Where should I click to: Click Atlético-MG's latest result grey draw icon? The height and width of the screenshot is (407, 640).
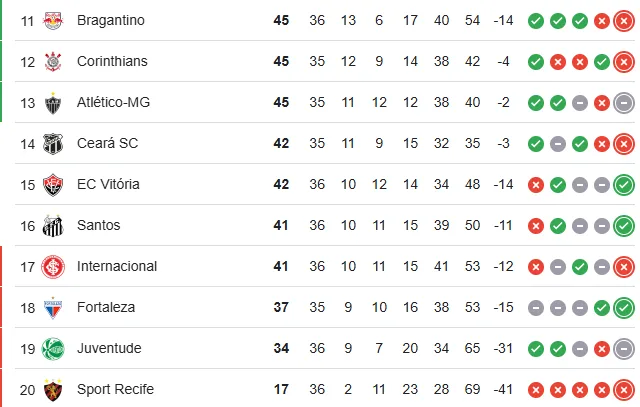point(624,102)
